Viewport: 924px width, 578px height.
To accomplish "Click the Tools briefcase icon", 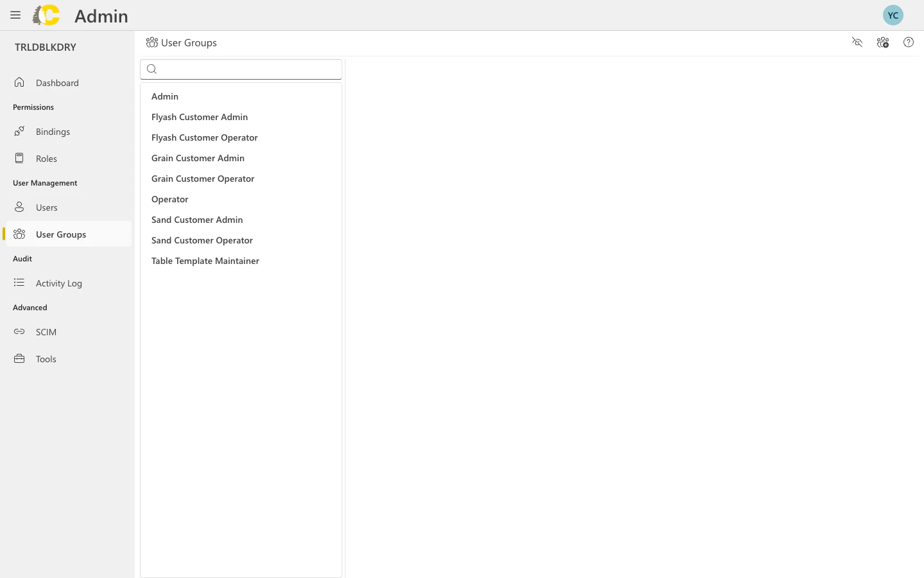I will click(19, 358).
